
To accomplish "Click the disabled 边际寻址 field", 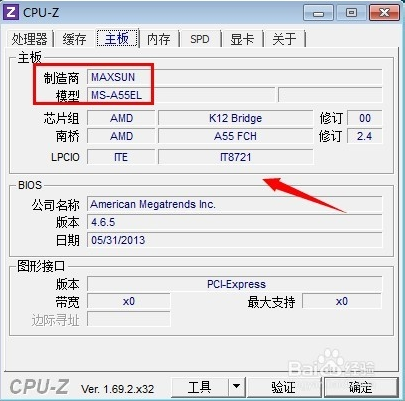I will tap(129, 319).
